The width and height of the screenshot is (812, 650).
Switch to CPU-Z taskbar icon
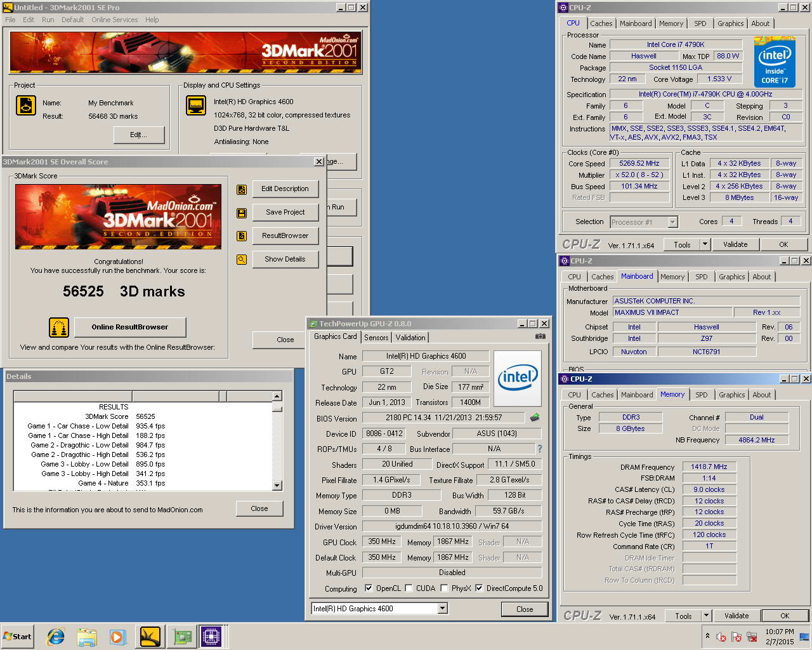[211, 637]
